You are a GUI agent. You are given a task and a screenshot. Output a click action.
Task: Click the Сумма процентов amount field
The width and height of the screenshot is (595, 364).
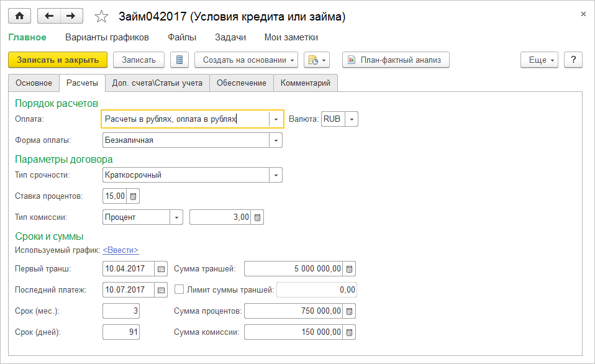(294, 311)
